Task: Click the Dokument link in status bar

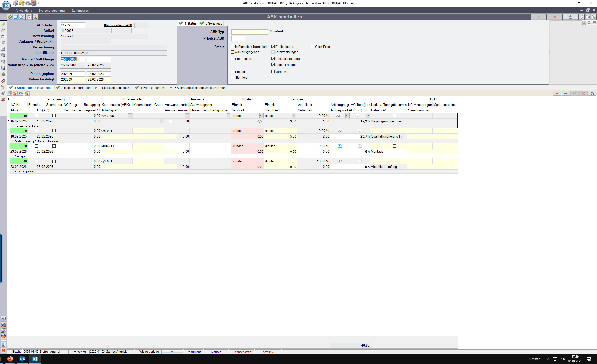Action: coord(194,352)
